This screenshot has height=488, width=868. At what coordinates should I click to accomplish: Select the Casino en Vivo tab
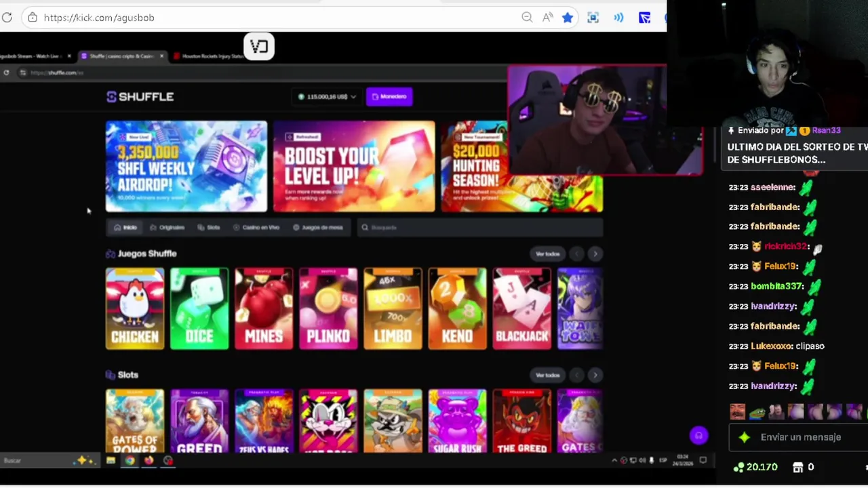pyautogui.click(x=256, y=228)
